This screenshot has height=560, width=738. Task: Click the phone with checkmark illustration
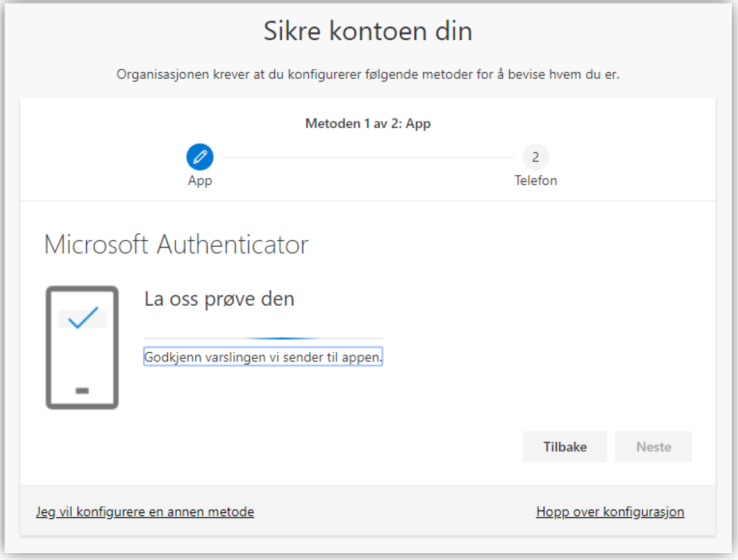point(82,348)
